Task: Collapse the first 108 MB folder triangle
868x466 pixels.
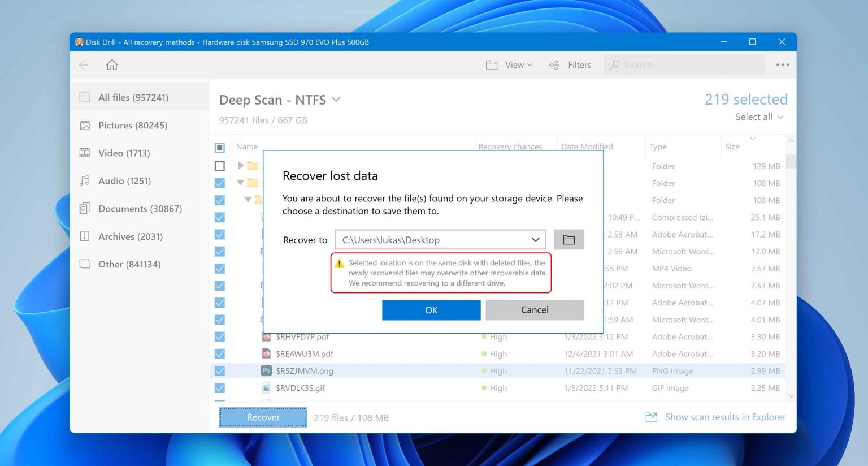Action: [x=241, y=183]
